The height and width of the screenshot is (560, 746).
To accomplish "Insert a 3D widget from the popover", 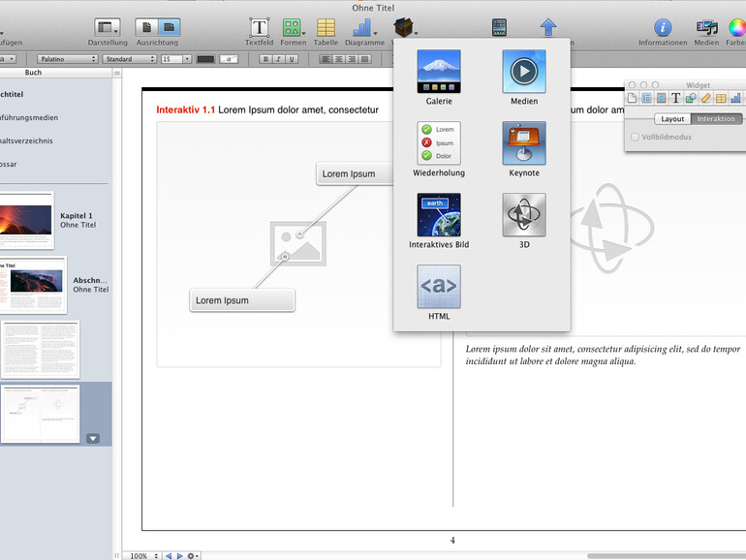I will click(524, 214).
